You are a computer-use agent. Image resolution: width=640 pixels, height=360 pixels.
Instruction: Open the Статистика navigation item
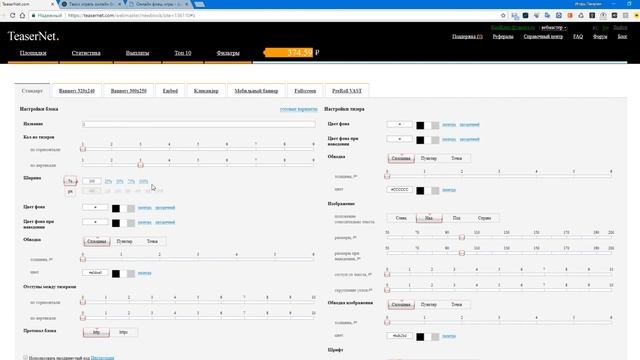click(86, 53)
